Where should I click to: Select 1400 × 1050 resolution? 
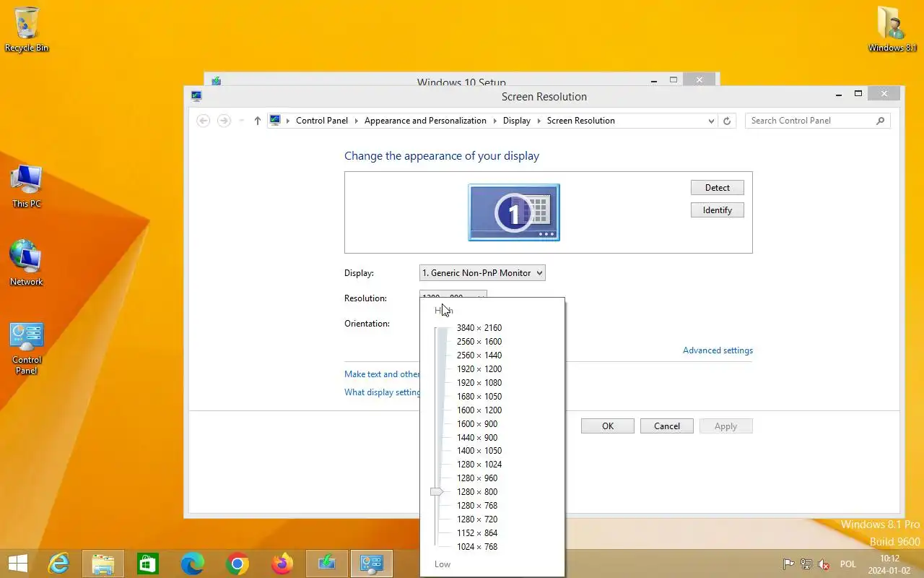(x=479, y=451)
